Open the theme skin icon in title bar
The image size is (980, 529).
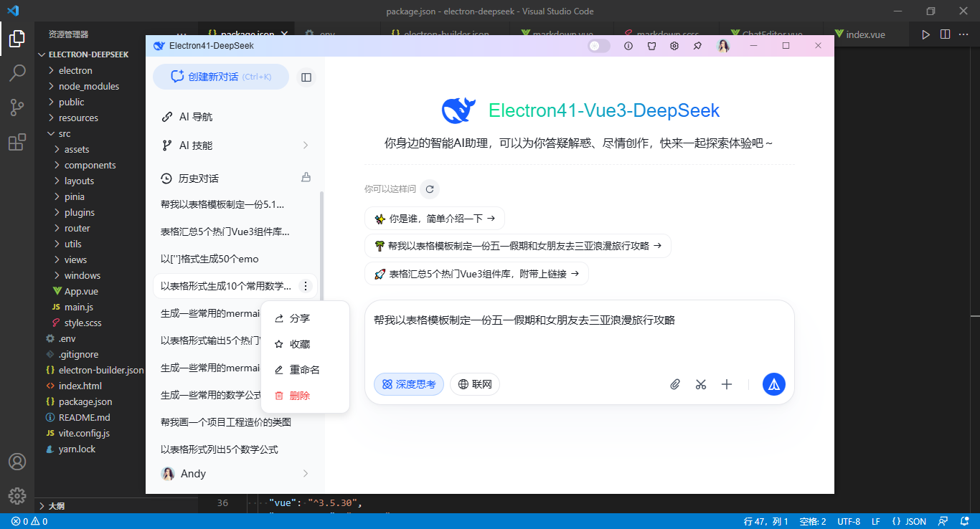click(x=651, y=45)
